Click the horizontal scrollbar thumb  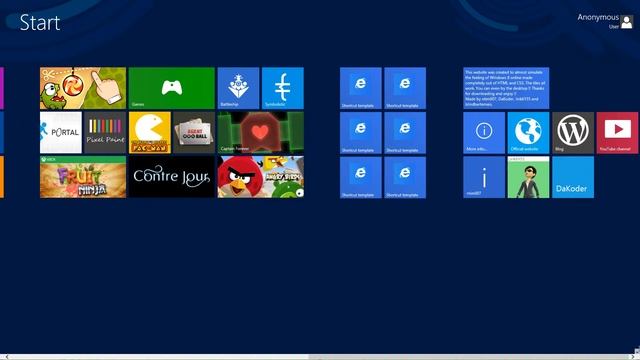tap(469, 357)
